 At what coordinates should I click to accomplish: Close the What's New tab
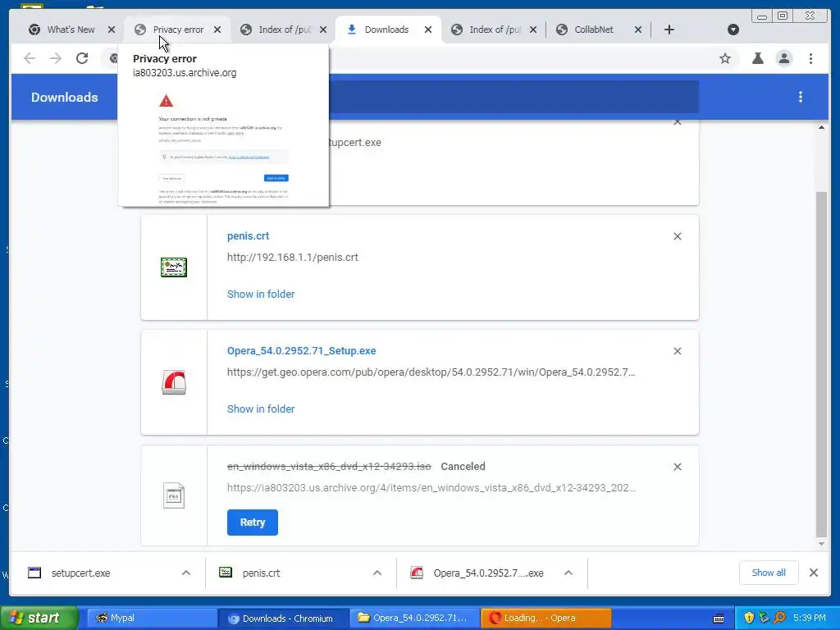(112, 30)
